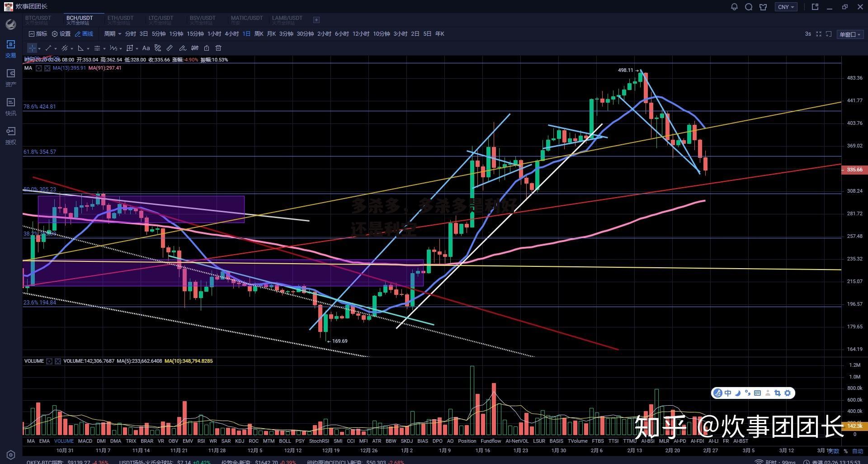
Task: Open the 单窗口 window layout dropdown
Action: point(850,34)
